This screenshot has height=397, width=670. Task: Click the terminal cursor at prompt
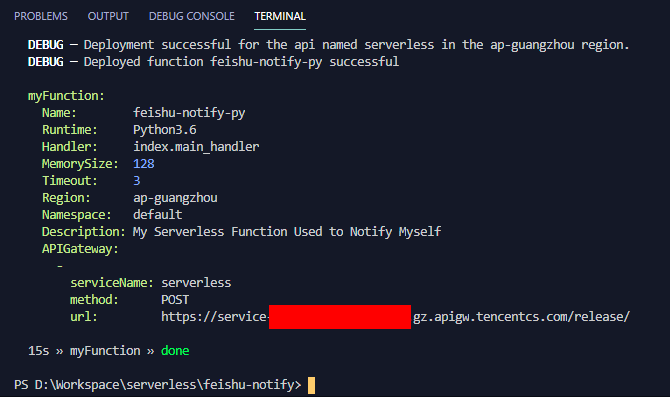tap(311, 385)
